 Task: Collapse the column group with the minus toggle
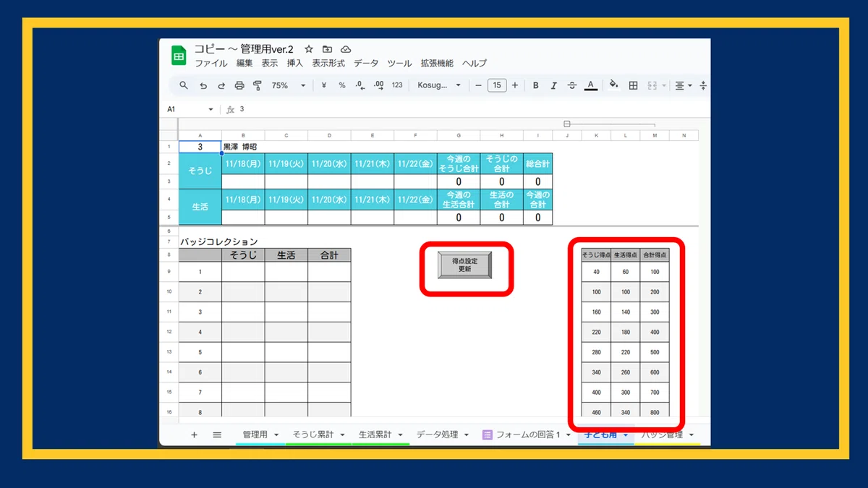(x=566, y=124)
